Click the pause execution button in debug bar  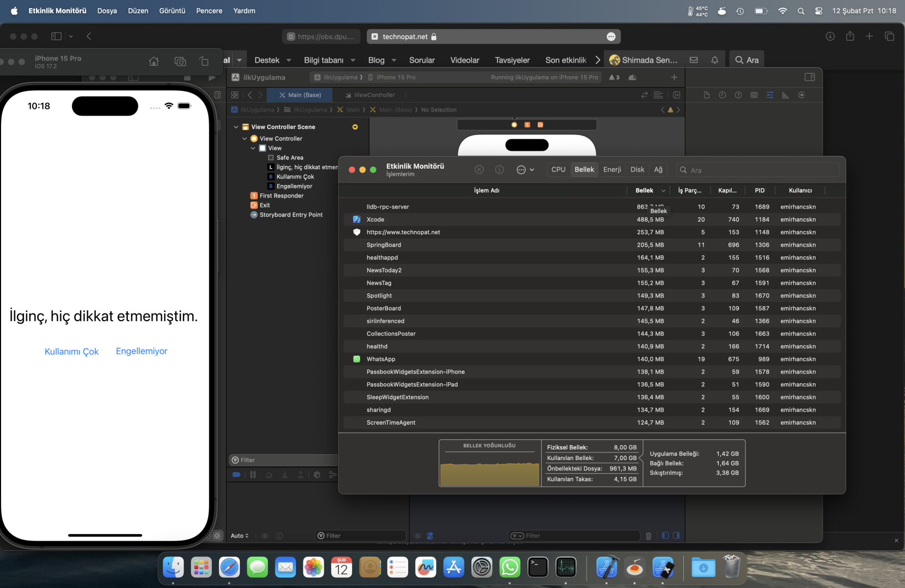click(x=253, y=475)
